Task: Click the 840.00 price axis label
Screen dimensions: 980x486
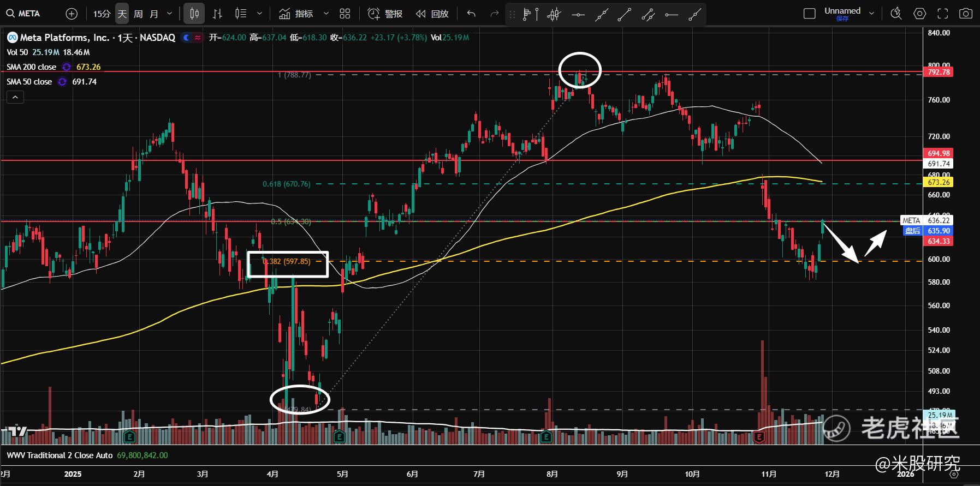Action: pyautogui.click(x=939, y=33)
